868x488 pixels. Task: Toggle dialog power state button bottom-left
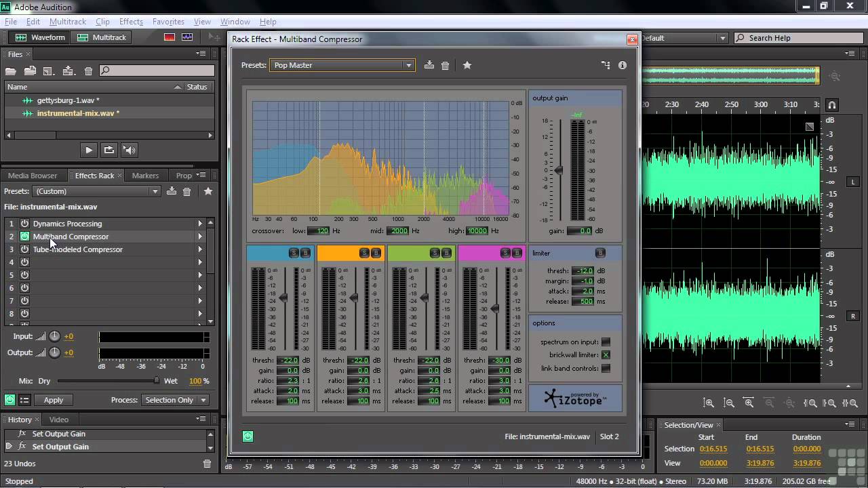click(x=248, y=436)
